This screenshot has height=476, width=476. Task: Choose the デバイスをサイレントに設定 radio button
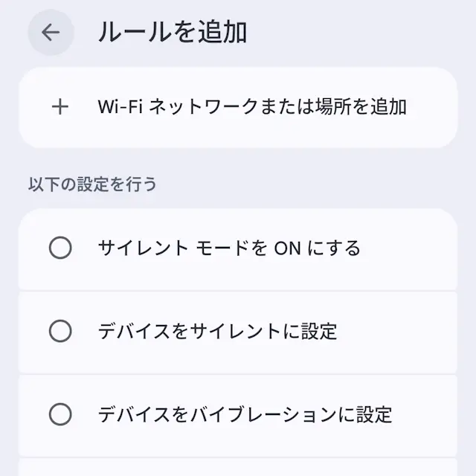[60, 331]
